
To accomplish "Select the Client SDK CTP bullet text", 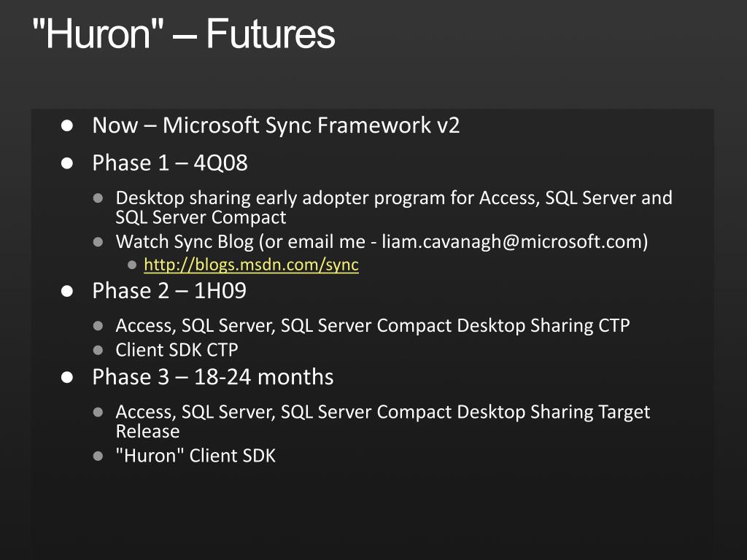I will (177, 350).
